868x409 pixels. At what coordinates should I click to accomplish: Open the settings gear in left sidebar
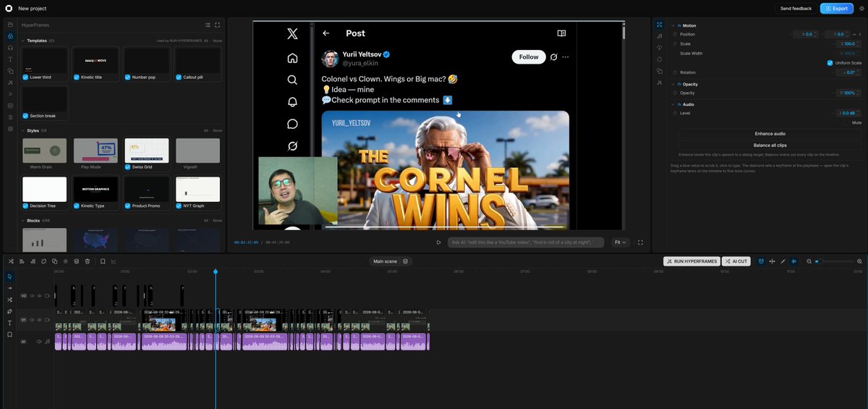(10, 129)
